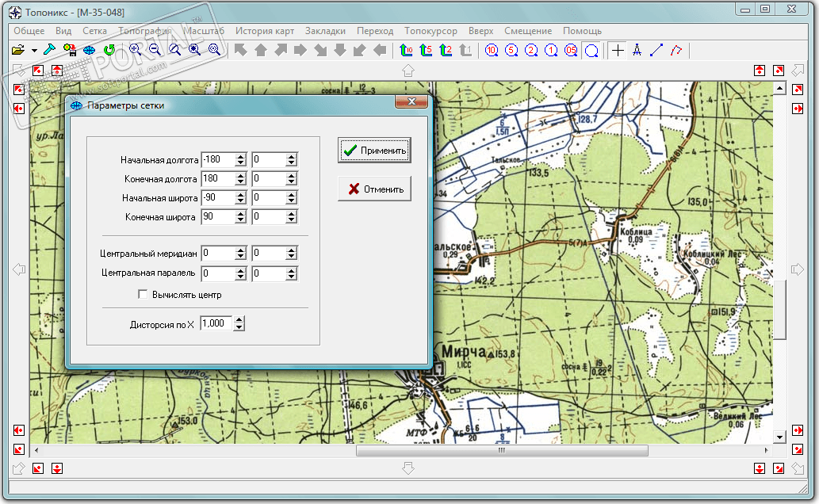The image size is (819, 504).
Task: Open the Сетка menu
Action: pyautogui.click(x=94, y=31)
